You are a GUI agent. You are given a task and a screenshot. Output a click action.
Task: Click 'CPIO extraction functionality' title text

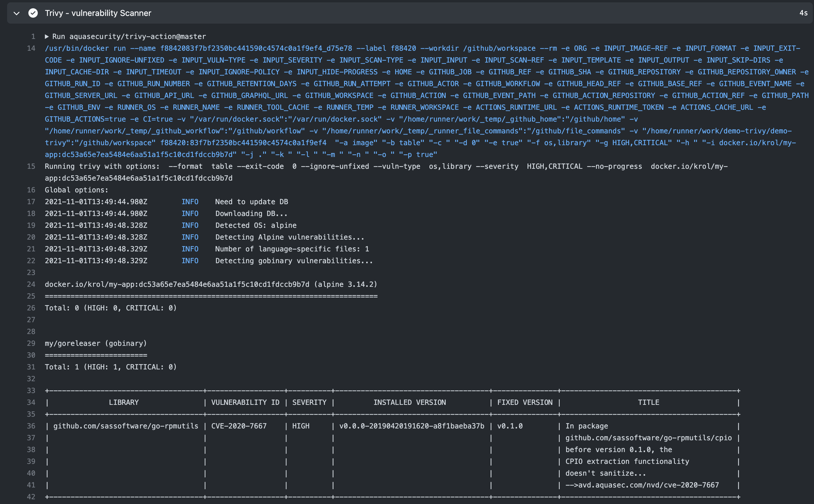[x=627, y=461]
